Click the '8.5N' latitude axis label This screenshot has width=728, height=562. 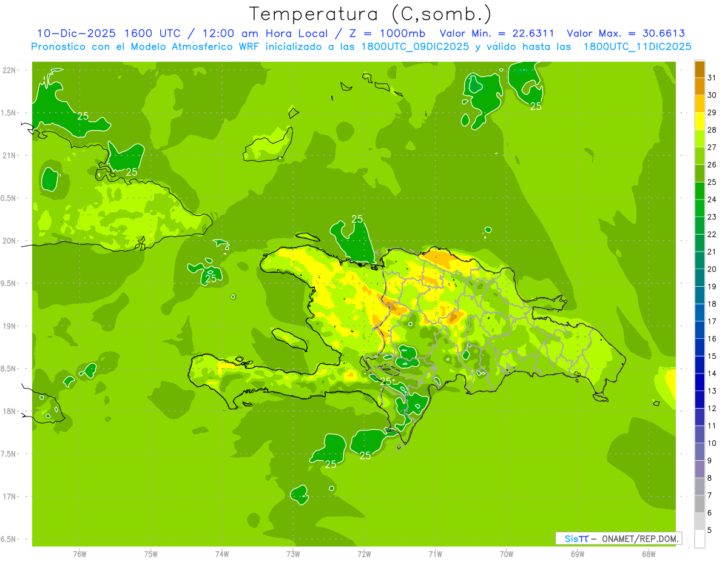pyautogui.click(x=9, y=369)
